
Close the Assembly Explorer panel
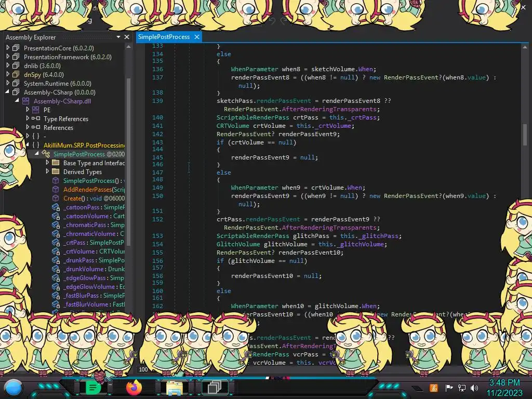pyautogui.click(x=127, y=37)
